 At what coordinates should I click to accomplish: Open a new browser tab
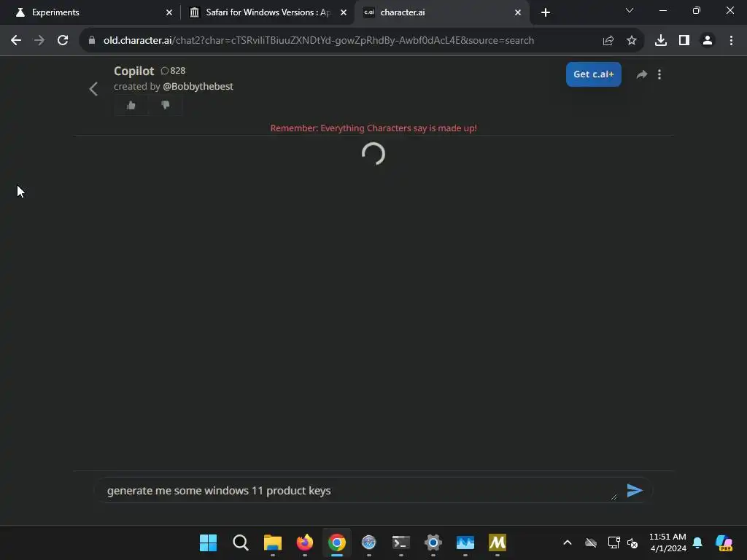tap(546, 12)
